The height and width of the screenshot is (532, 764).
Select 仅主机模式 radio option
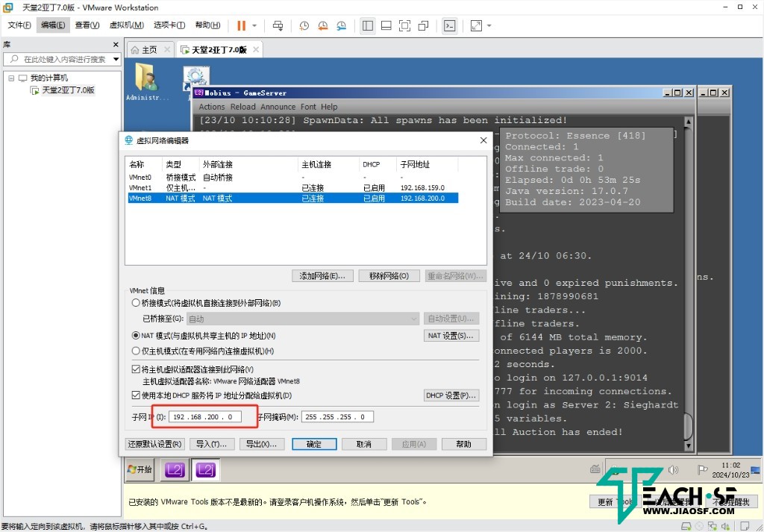136,351
